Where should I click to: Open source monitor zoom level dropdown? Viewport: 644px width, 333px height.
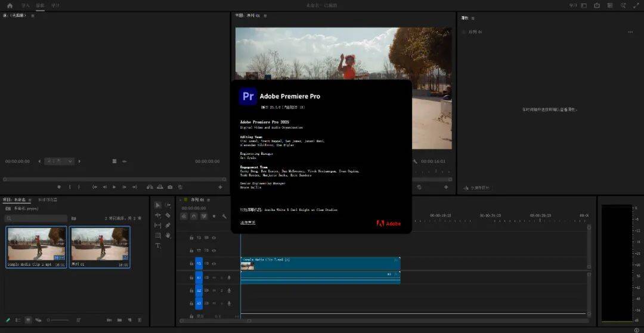coord(60,161)
